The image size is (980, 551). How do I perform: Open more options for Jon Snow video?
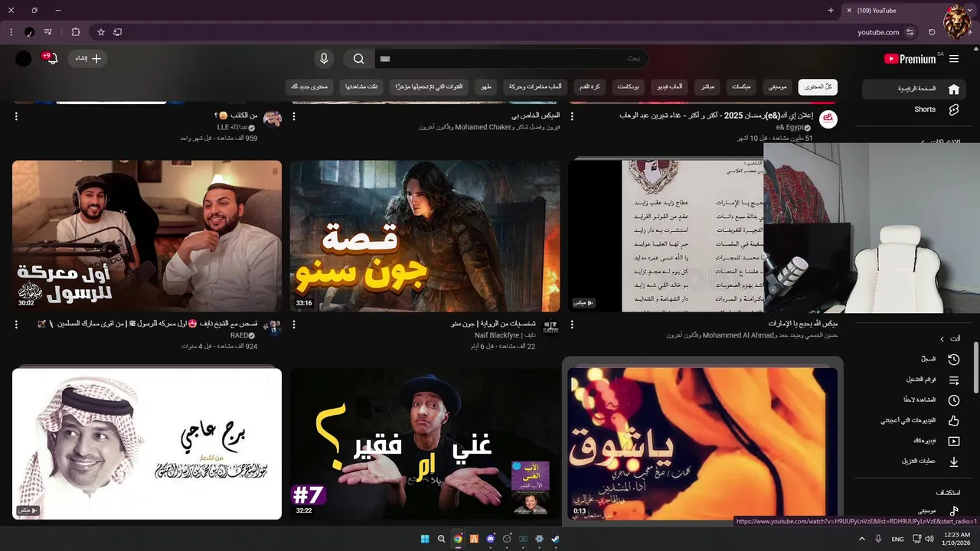click(x=294, y=324)
